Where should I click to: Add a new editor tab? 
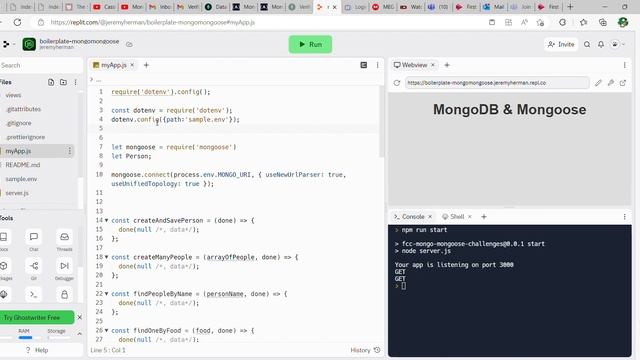(x=146, y=65)
